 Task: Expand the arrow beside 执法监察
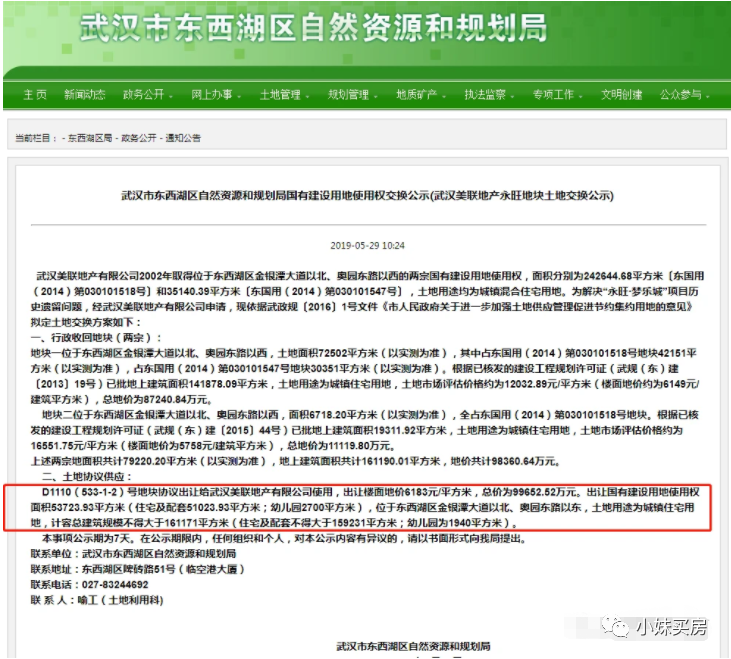click(512, 96)
